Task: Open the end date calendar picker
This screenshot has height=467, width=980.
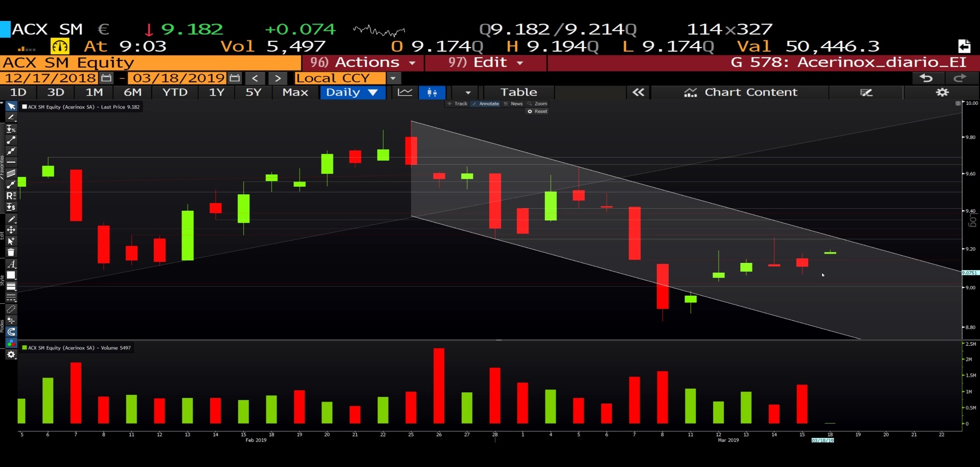Action: [x=235, y=78]
